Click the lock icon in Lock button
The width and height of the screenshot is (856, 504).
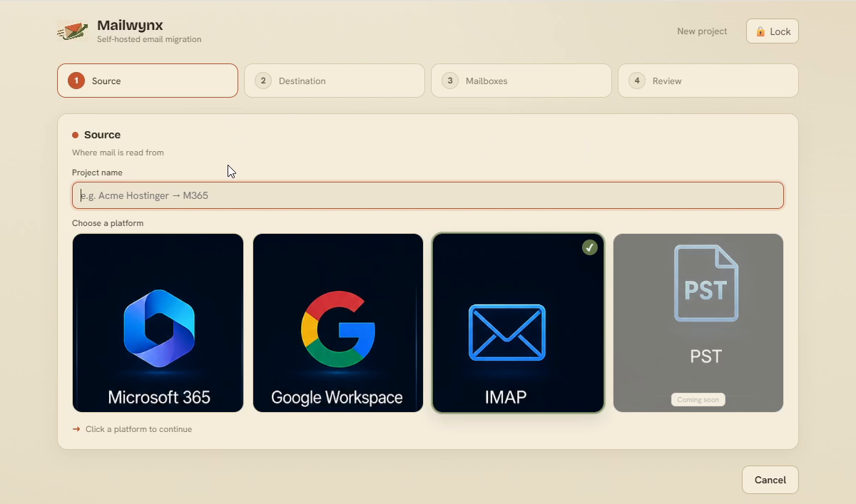760,31
